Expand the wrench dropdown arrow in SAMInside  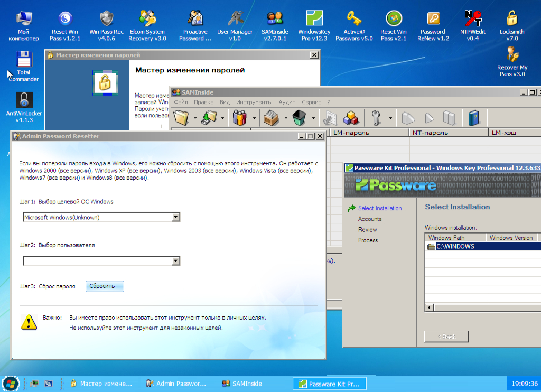click(390, 118)
